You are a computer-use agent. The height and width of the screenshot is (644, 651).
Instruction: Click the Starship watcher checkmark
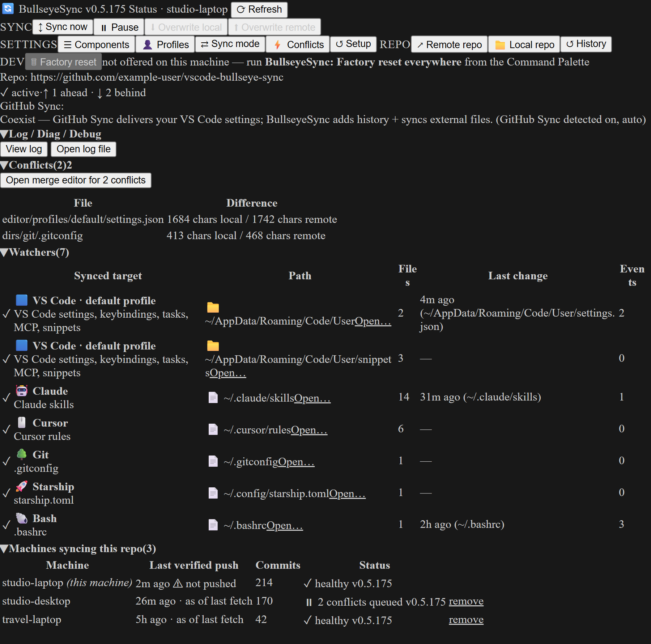tap(7, 493)
